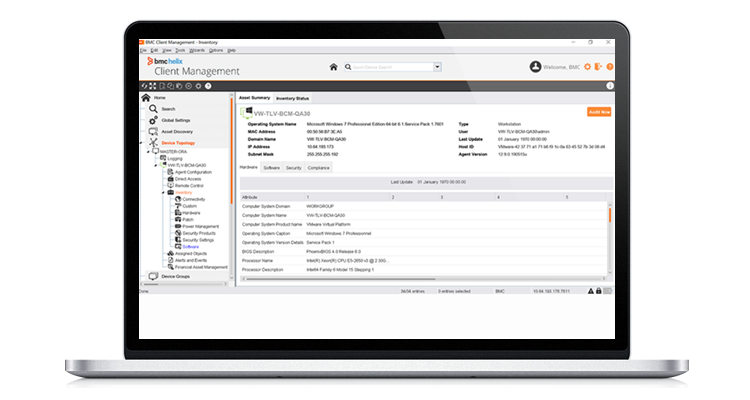Collapse the MASTER-ORA tree node
The width and height of the screenshot is (750, 400).
tap(148, 152)
